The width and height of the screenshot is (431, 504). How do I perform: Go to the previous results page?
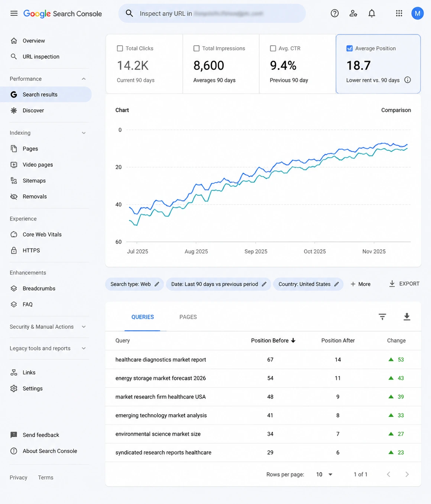tap(389, 474)
